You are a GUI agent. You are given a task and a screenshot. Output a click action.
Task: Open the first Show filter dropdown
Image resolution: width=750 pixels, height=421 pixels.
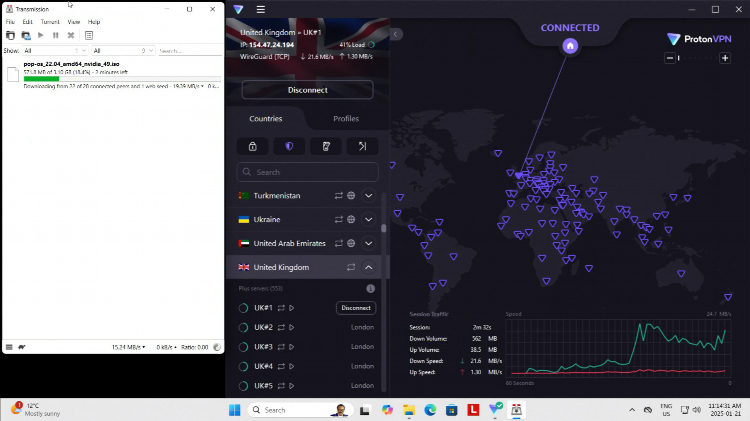[x=55, y=51]
